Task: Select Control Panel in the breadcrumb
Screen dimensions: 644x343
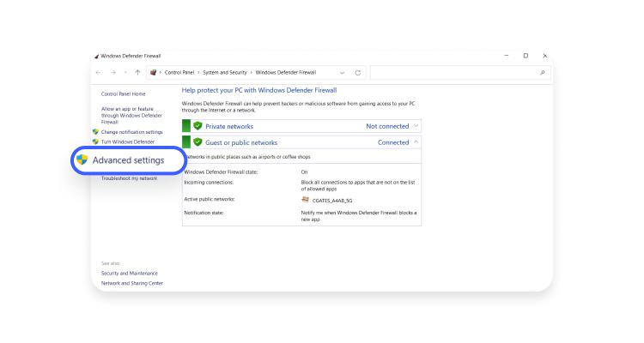Action: (x=179, y=73)
